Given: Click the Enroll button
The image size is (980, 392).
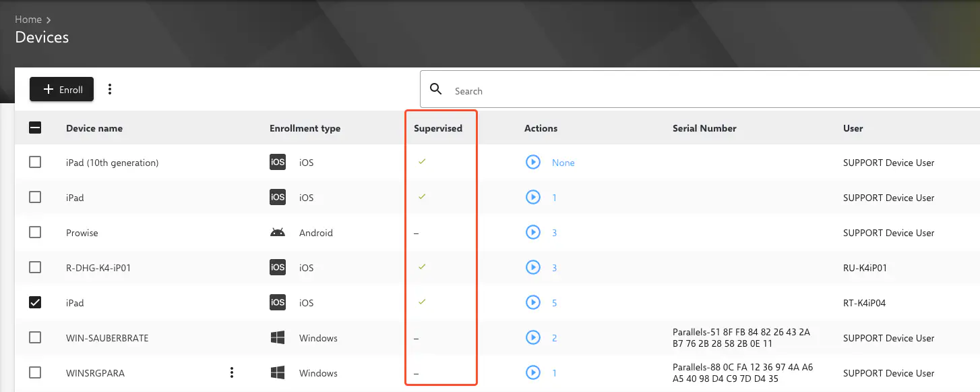Looking at the screenshot, I should [x=62, y=90].
